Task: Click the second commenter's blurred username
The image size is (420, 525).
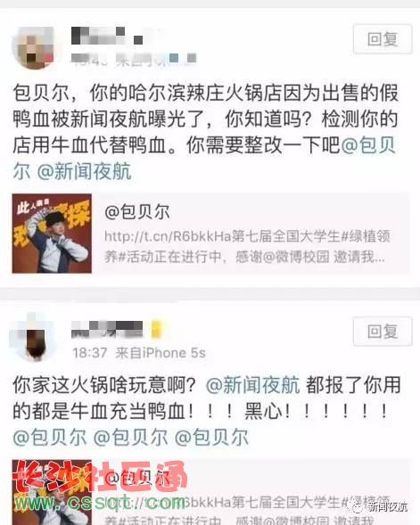Action: coord(107,329)
